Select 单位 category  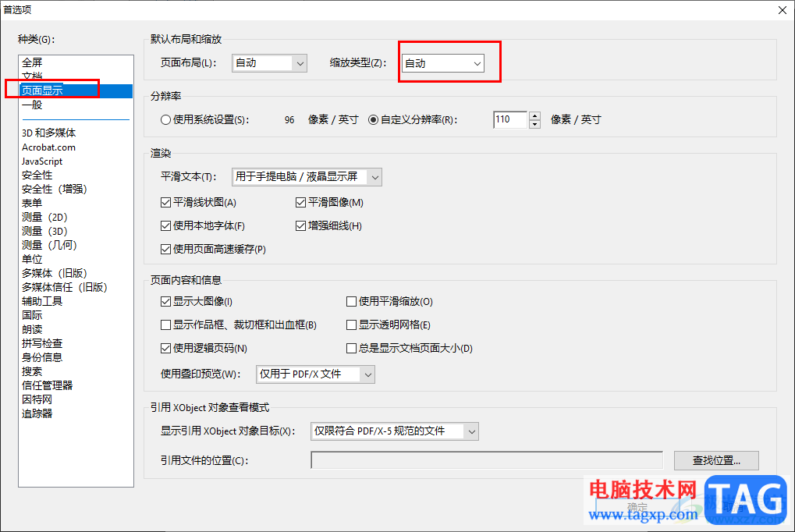(x=32, y=259)
